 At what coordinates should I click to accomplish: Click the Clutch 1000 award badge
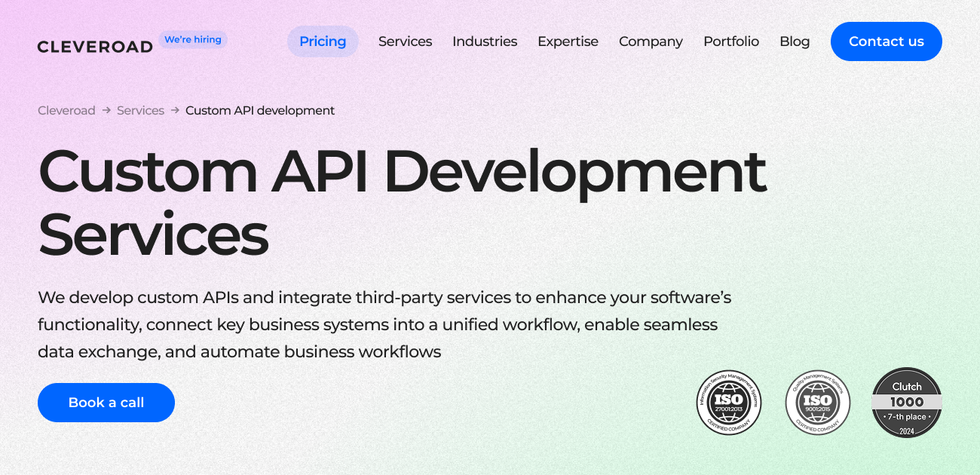click(x=907, y=403)
